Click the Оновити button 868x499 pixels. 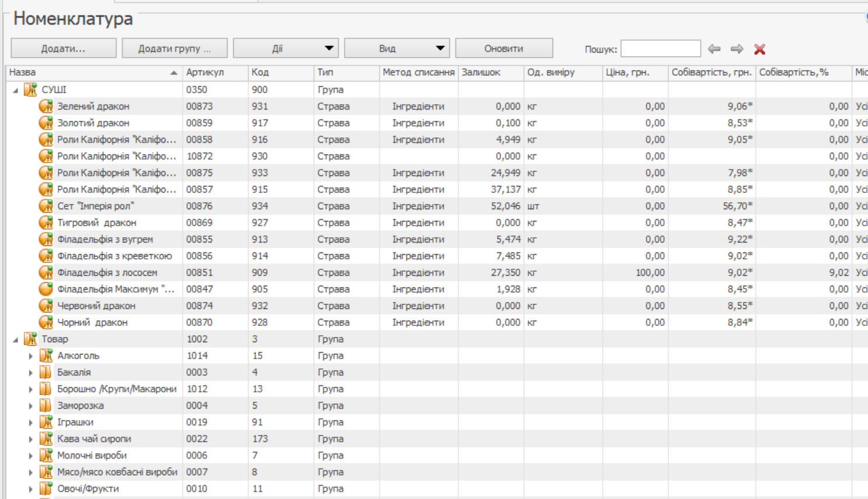[504, 48]
